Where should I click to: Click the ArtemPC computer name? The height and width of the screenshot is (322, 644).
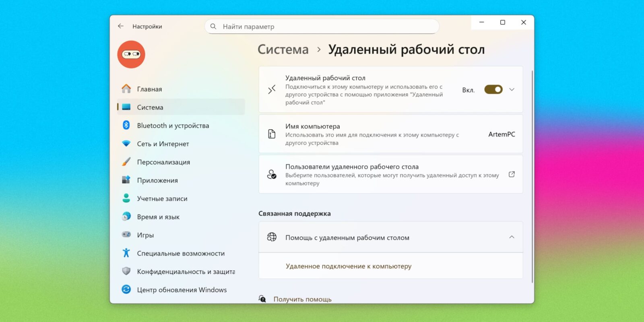coord(502,134)
